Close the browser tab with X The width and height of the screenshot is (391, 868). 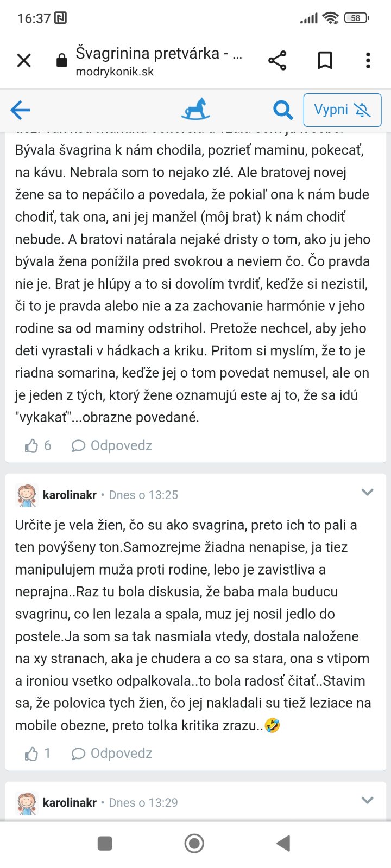24,60
